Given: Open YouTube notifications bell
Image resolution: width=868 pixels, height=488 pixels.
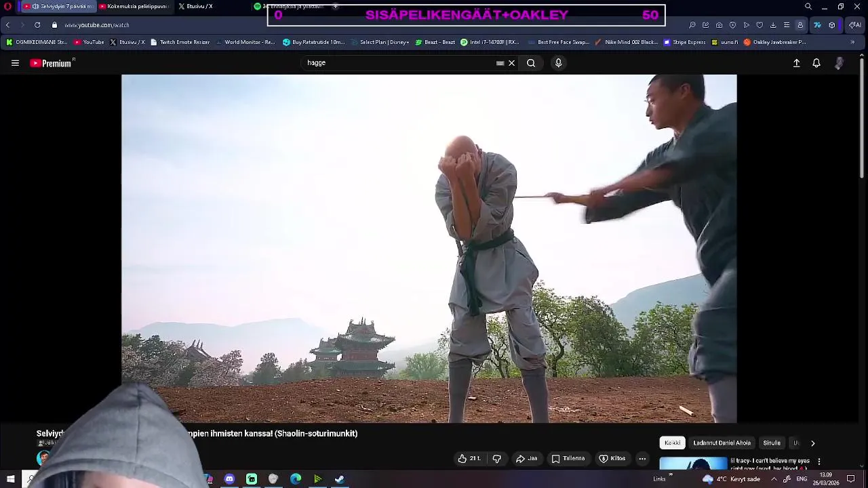Looking at the screenshot, I should pos(816,63).
